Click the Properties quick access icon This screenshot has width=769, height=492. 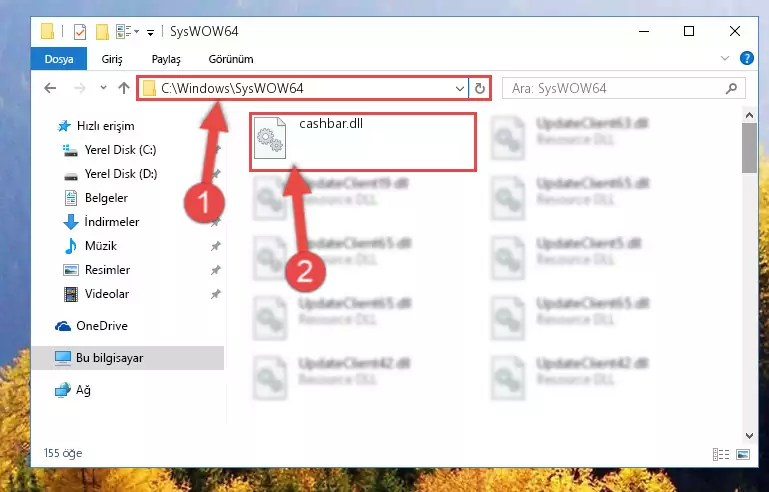pyautogui.click(x=79, y=31)
